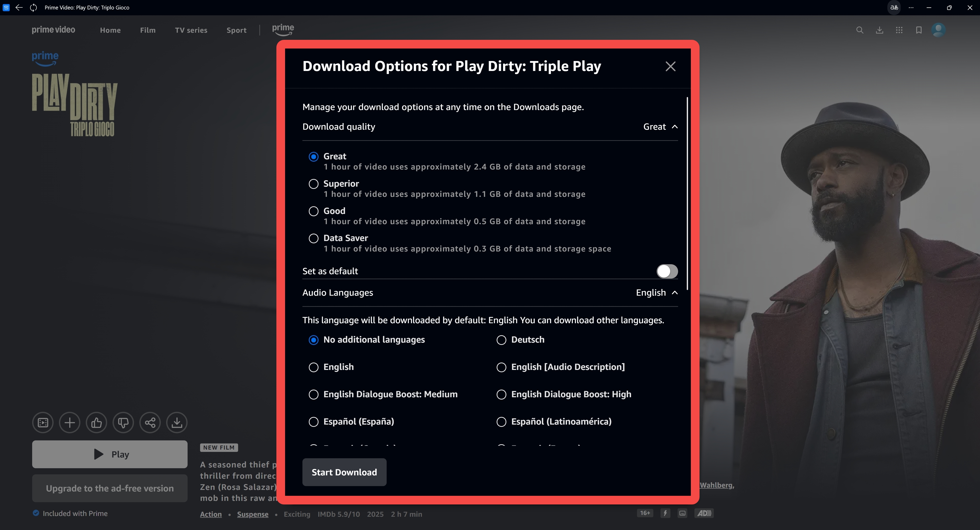Choose Deutsch as an additional language
The image size is (980, 530).
pyautogui.click(x=501, y=340)
